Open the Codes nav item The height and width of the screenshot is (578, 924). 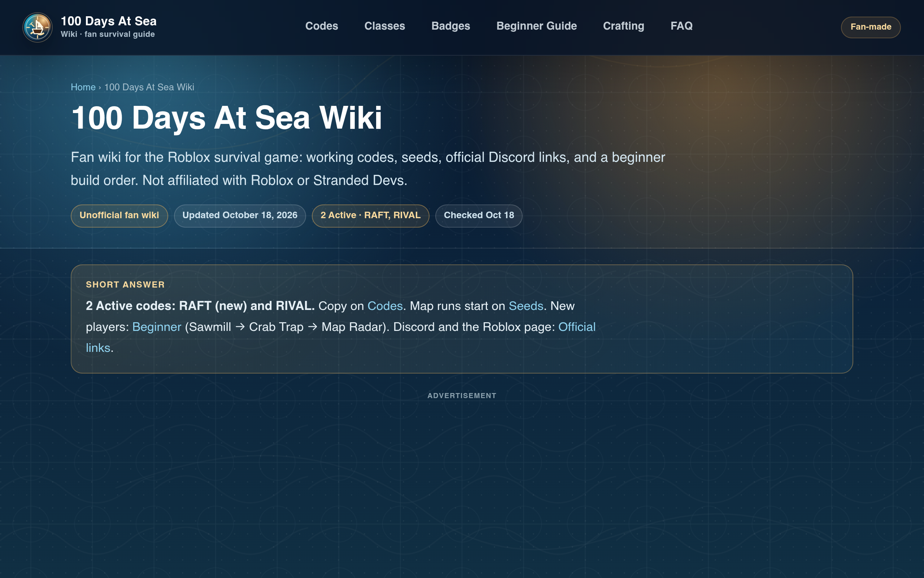point(322,26)
